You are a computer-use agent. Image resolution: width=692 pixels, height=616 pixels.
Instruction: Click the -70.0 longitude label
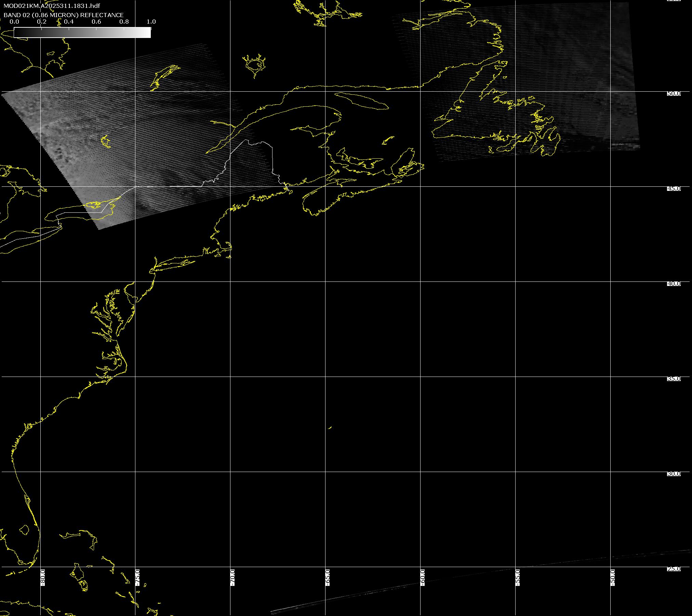[232, 578]
